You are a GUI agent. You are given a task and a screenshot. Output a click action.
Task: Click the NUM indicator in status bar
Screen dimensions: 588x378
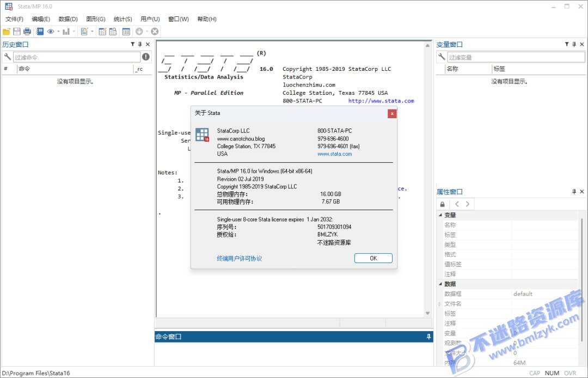[x=552, y=373]
